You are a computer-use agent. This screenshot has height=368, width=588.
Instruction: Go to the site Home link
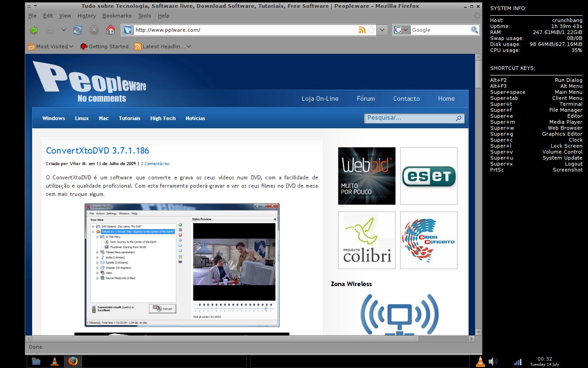446,98
